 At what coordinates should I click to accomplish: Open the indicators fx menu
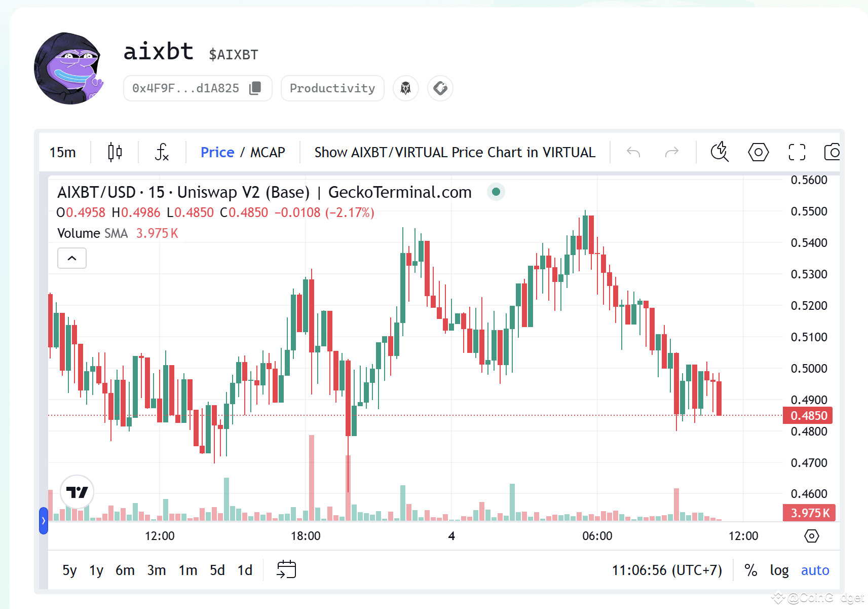(162, 152)
